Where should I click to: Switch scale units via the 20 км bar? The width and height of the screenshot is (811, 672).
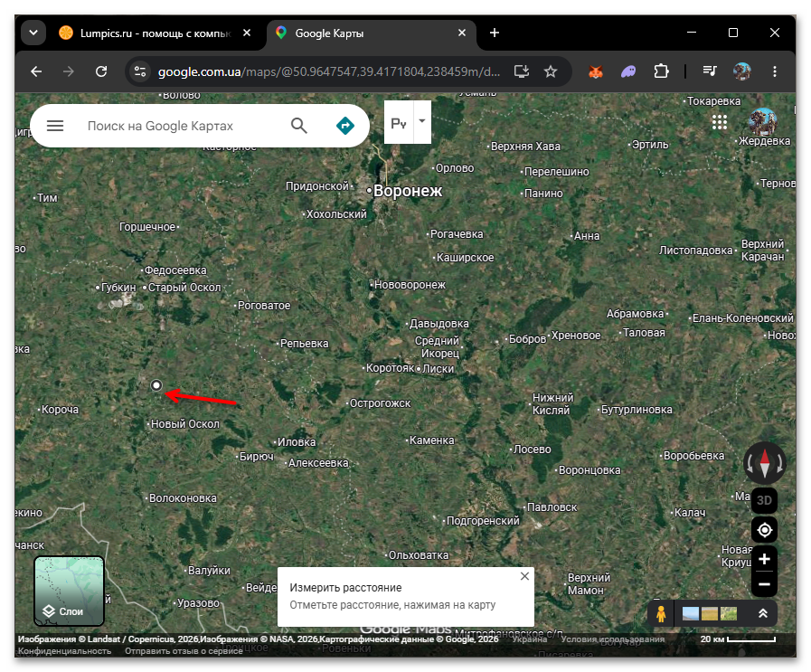[738, 639]
